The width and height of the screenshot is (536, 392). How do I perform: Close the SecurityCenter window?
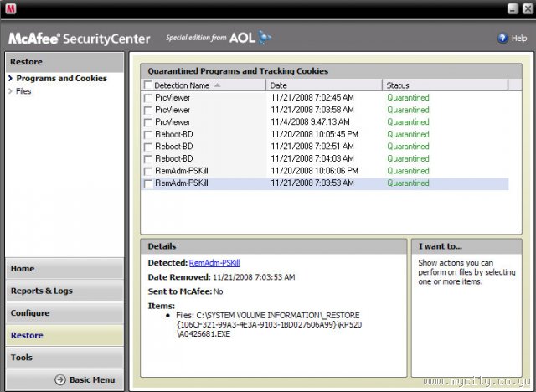pyautogui.click(x=528, y=8)
